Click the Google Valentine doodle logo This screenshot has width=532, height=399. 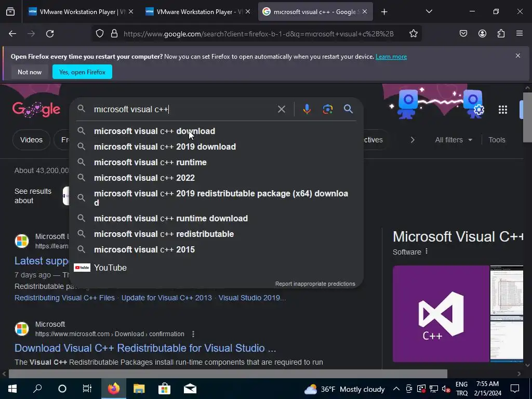click(36, 109)
